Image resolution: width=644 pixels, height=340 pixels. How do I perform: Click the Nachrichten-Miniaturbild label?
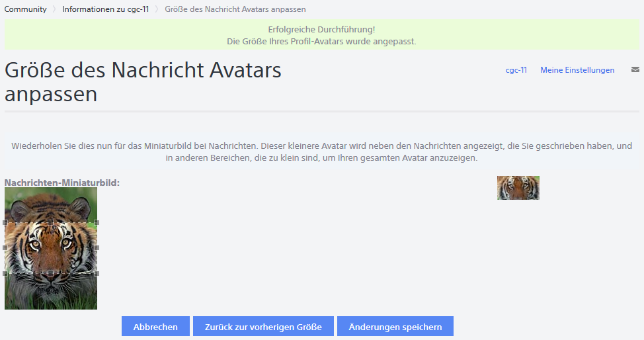(62, 183)
